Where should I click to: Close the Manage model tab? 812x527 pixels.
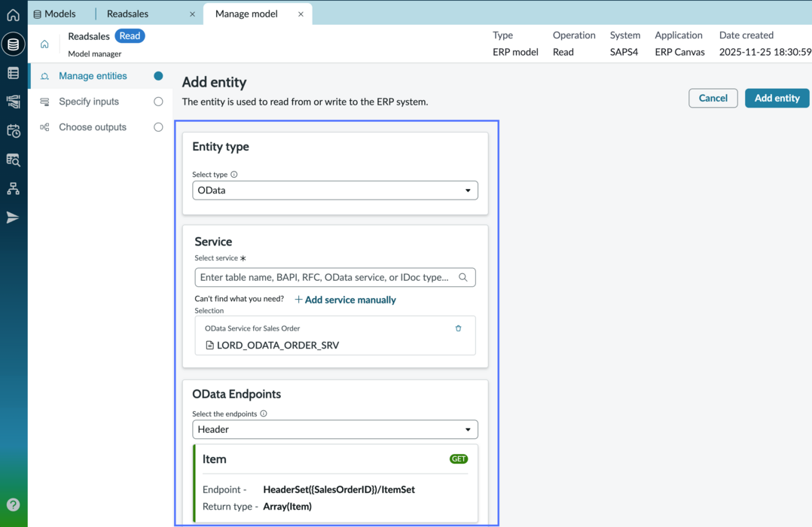point(301,14)
